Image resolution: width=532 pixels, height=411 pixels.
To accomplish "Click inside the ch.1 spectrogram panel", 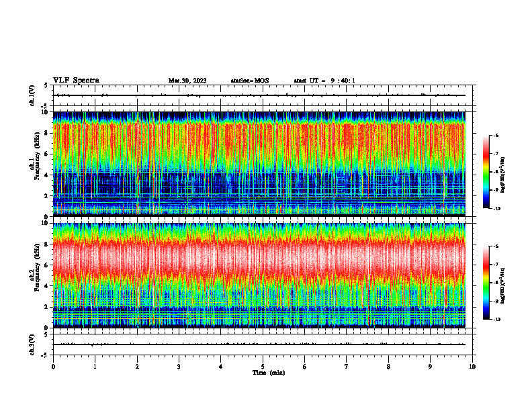I will pos(259,164).
